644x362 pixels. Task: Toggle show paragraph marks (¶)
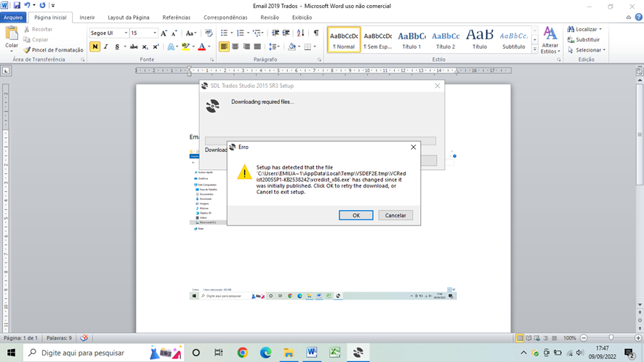click(316, 33)
